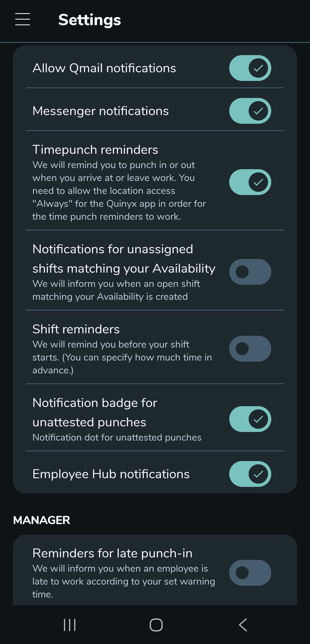Turn on Shift reminders switch
Image resolution: width=310 pixels, height=644 pixels.
tap(250, 348)
